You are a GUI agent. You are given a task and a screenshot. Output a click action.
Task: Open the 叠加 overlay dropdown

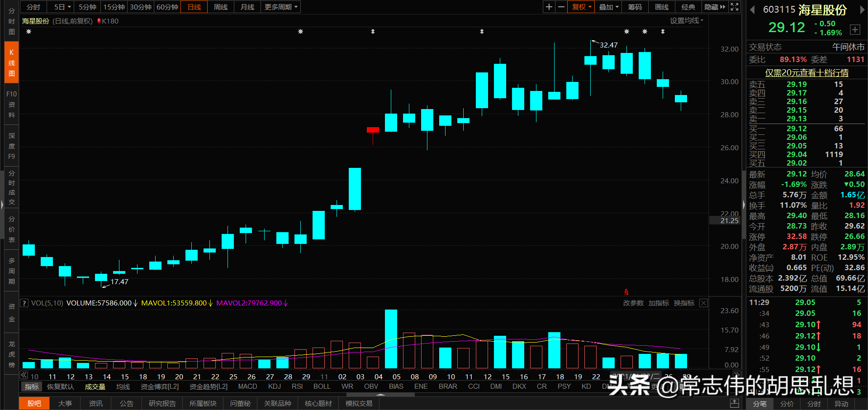click(x=608, y=7)
